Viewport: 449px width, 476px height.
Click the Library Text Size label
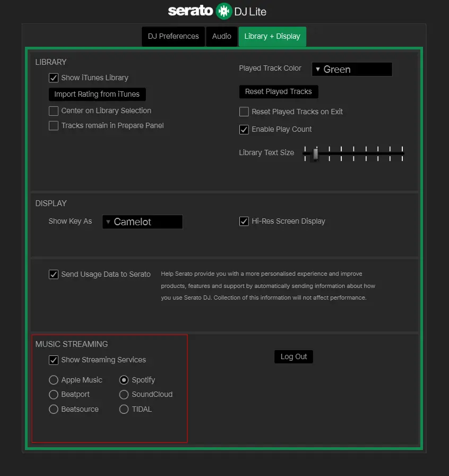coord(266,152)
